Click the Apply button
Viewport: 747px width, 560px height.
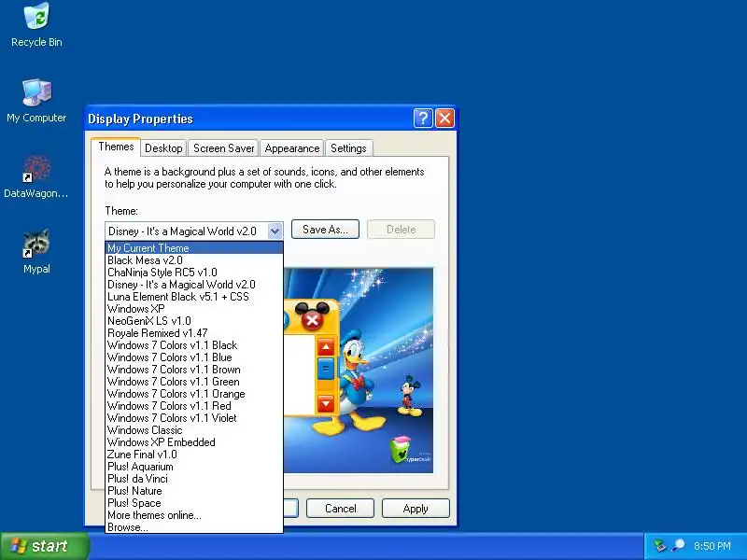416,508
